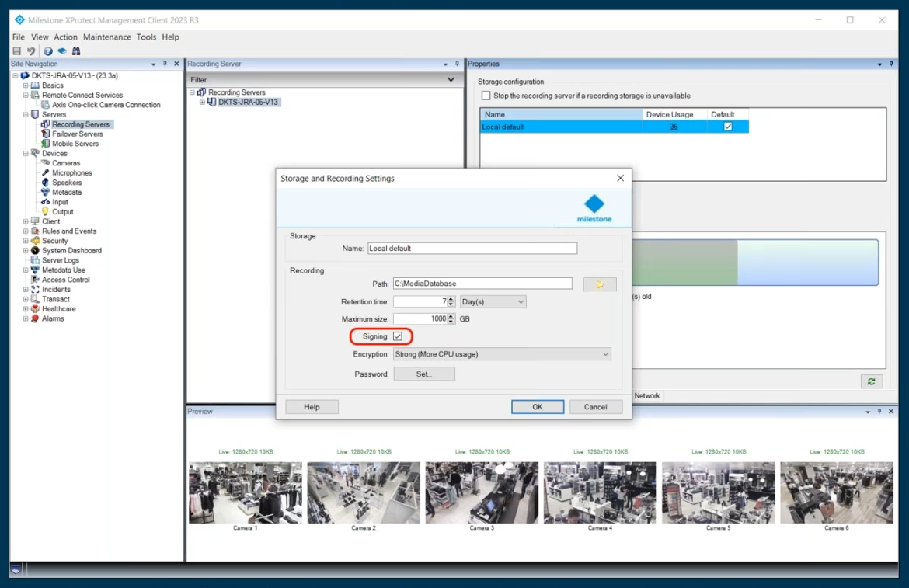Enable Stop the recording server if storage unavailable
The image size is (909, 588).
(x=486, y=96)
